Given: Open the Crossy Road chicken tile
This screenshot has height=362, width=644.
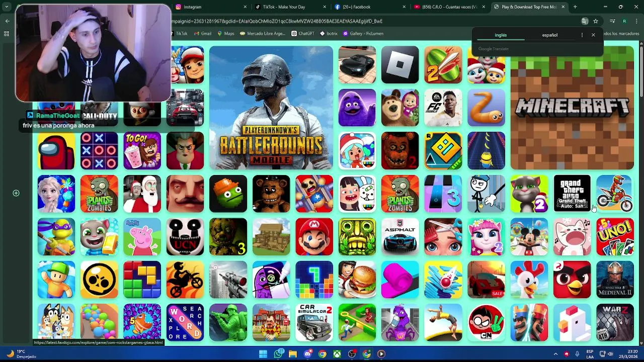Looking at the screenshot, I should click(x=572, y=323).
